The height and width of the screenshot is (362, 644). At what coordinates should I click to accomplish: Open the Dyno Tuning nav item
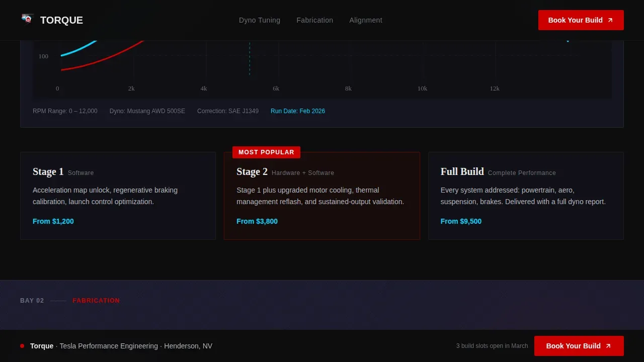pos(260,20)
